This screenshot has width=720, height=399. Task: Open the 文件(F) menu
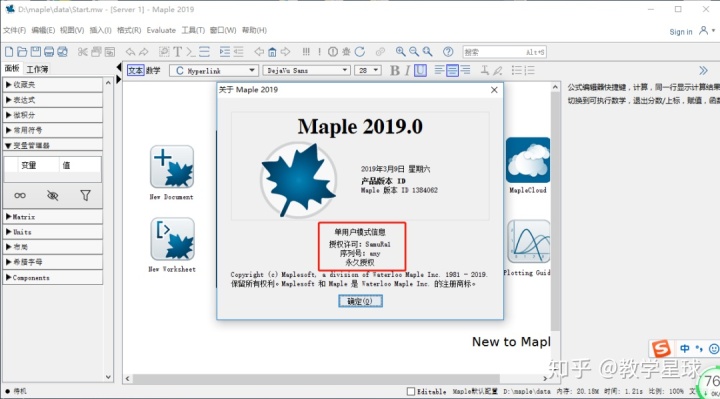click(14, 30)
